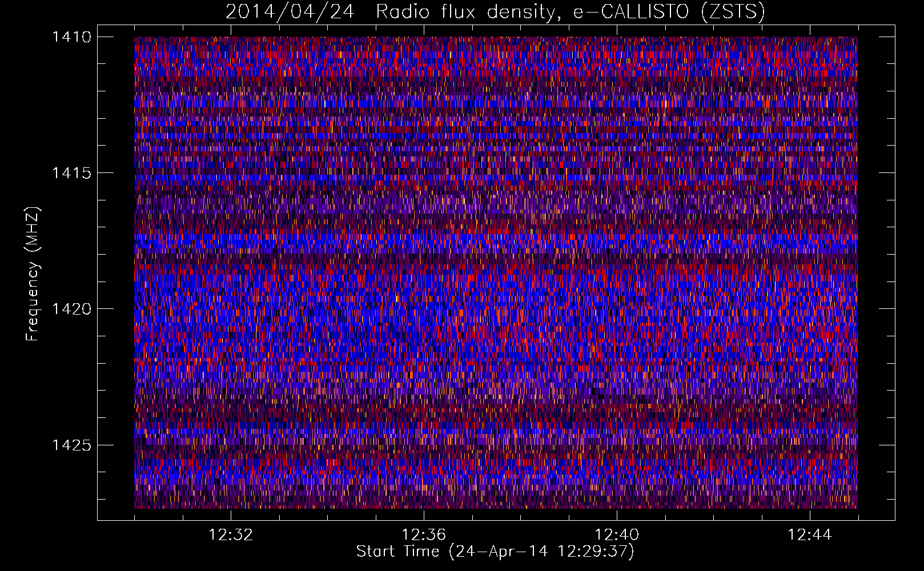The image size is (924, 571).
Task: Select the 1410 frequency axis label
Action: pos(71,37)
